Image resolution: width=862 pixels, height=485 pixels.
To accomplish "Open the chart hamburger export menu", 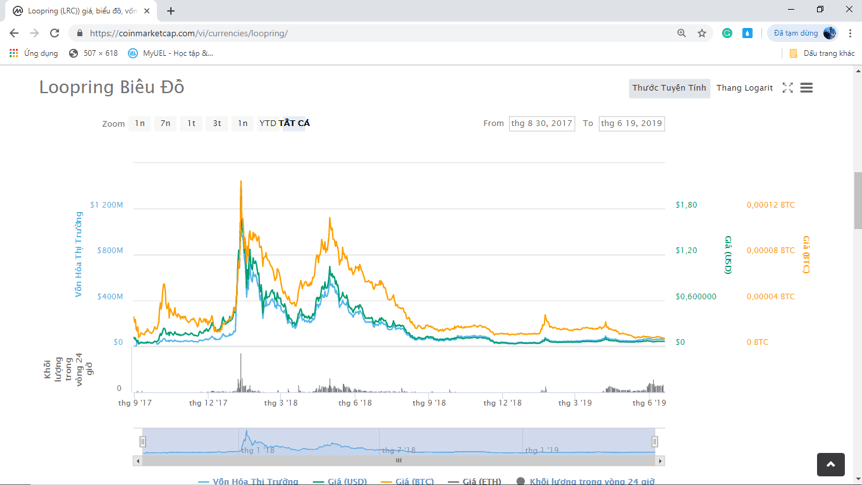I will pyautogui.click(x=806, y=88).
